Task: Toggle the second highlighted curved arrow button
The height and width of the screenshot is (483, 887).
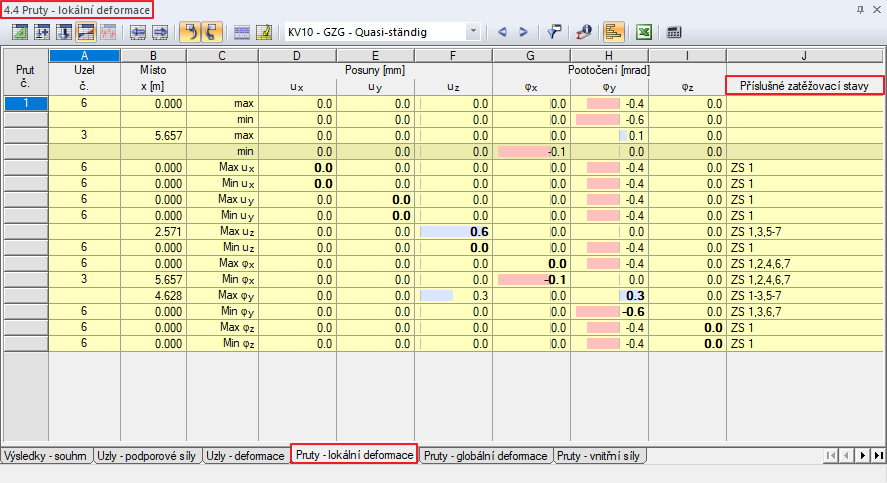Action: [x=212, y=32]
